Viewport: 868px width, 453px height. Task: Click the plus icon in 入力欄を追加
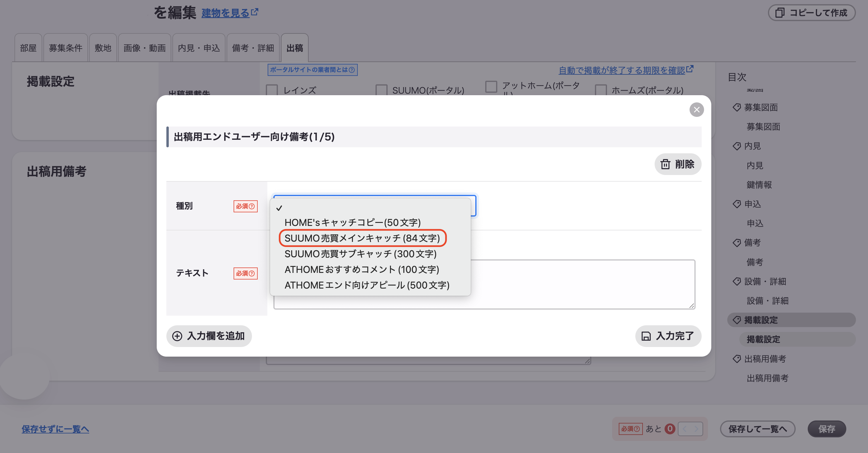[x=177, y=336]
